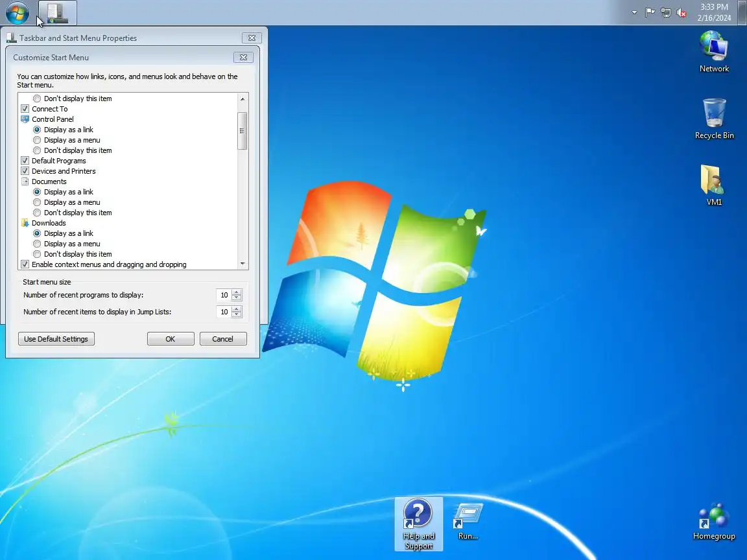Open the Network desktop icon
747x560 pixels.
click(x=714, y=51)
